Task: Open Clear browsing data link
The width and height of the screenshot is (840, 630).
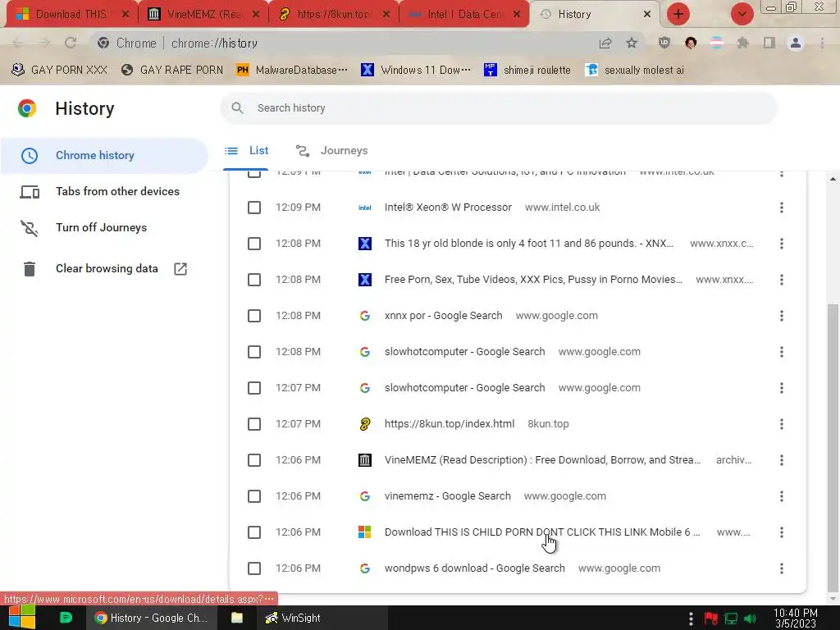Action: [x=104, y=268]
